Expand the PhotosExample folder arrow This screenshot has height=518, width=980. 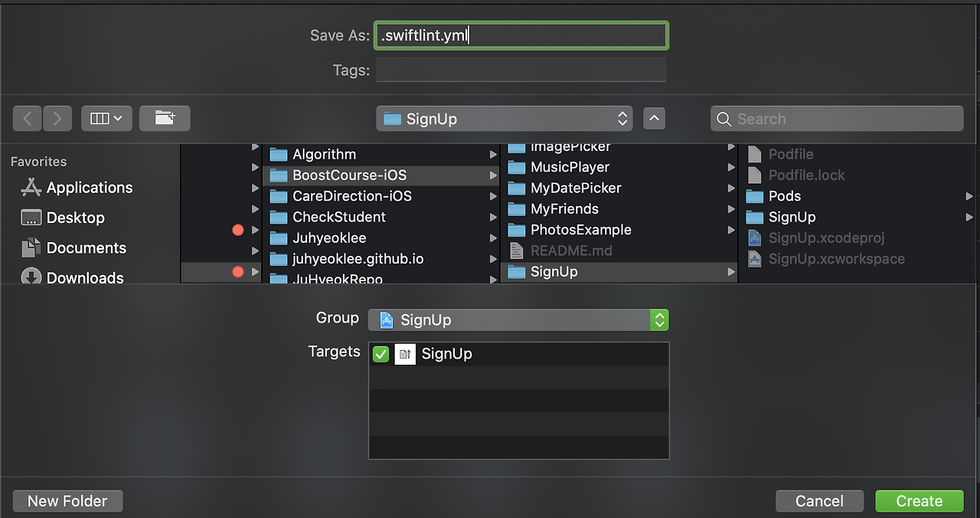pos(731,230)
